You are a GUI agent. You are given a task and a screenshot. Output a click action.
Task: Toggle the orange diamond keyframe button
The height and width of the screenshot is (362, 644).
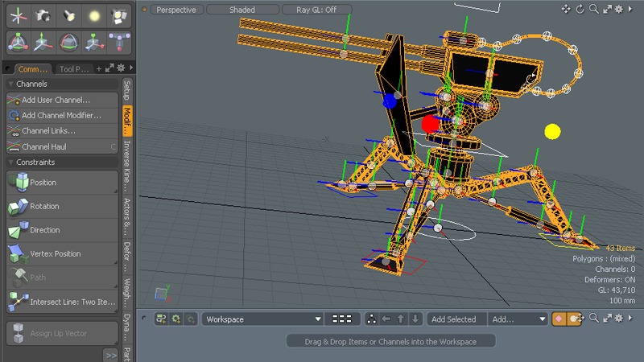pos(559,319)
